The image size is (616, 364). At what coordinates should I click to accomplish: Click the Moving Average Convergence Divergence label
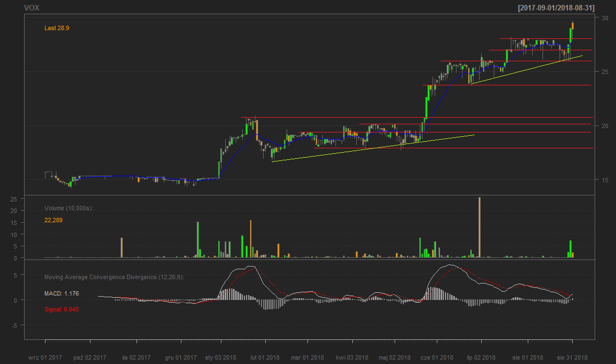tap(114, 277)
